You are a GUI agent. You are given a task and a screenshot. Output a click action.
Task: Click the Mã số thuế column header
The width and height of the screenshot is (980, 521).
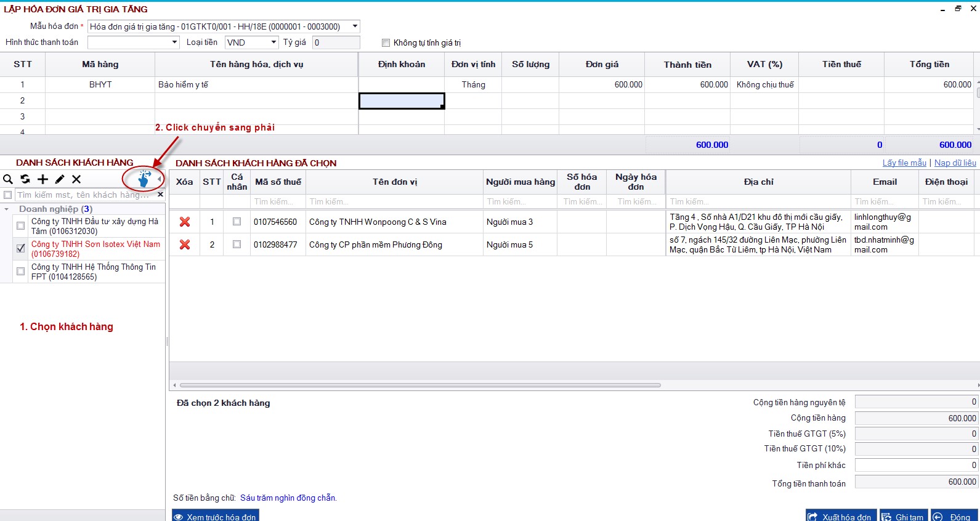[x=278, y=182]
